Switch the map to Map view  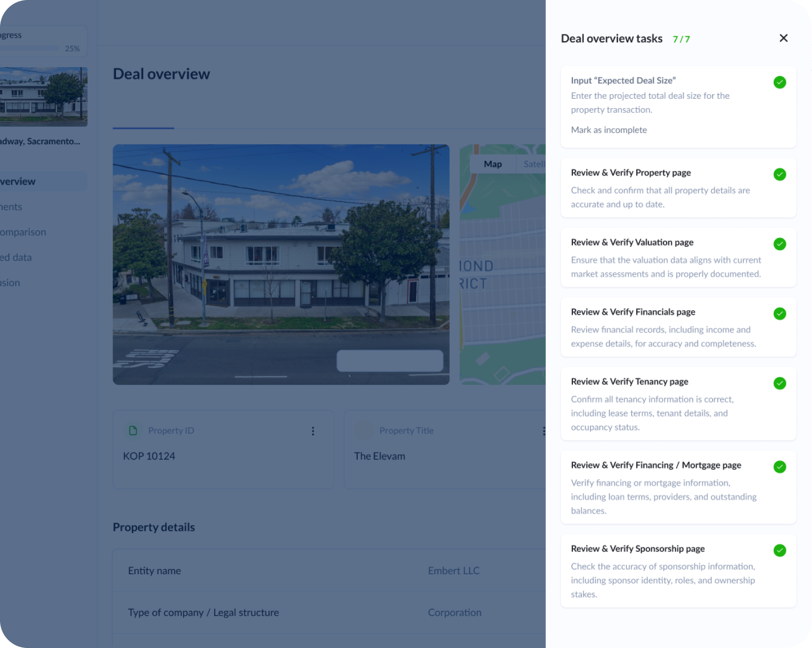pos(493,164)
